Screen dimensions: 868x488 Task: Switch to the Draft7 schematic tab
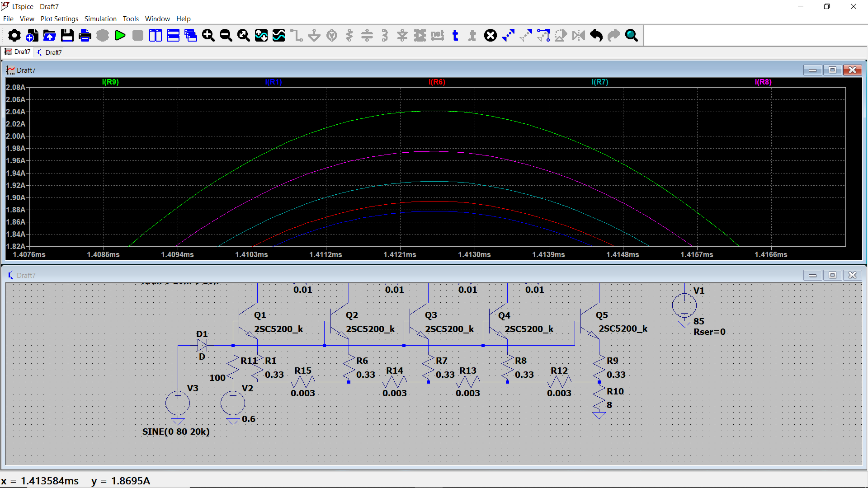50,52
